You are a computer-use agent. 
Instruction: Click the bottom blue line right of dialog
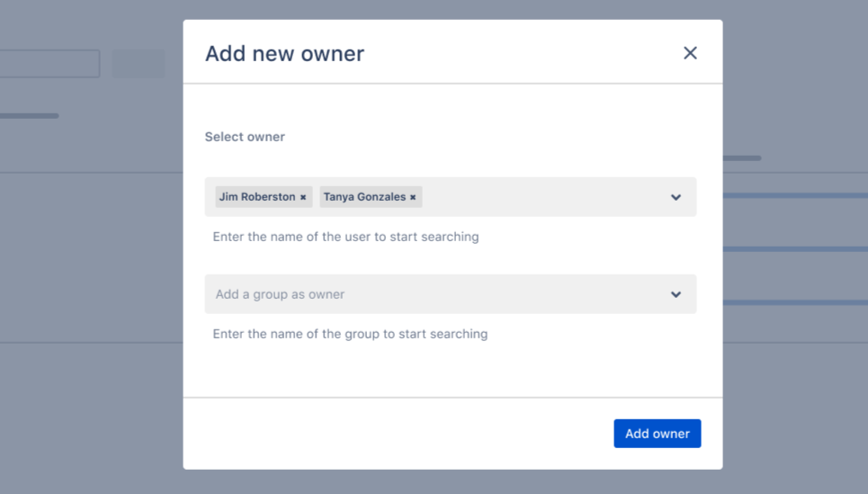coord(795,302)
